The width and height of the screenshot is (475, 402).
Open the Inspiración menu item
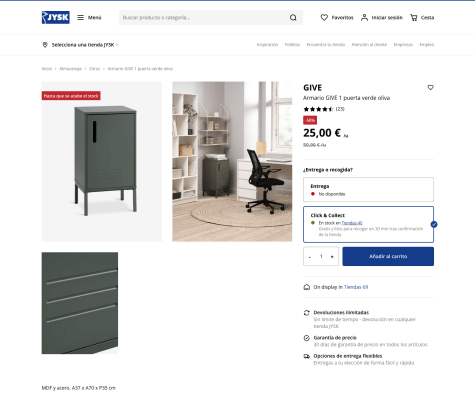pyautogui.click(x=267, y=45)
